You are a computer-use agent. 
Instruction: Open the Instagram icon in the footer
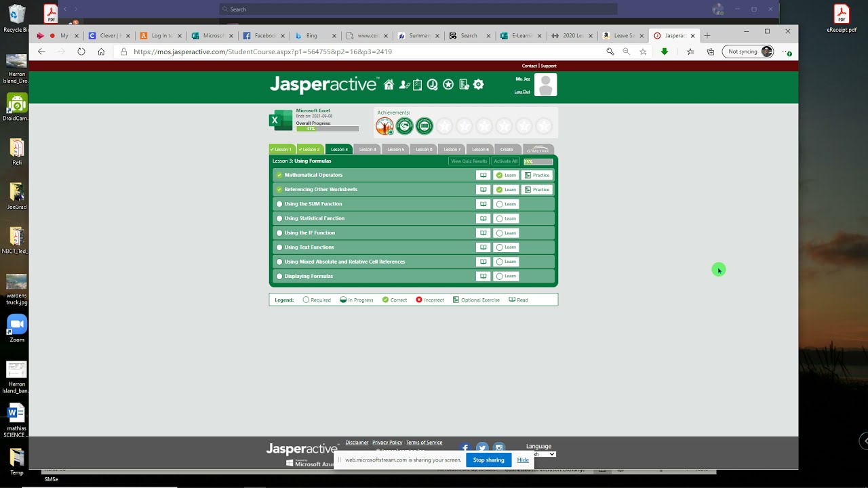(x=499, y=447)
